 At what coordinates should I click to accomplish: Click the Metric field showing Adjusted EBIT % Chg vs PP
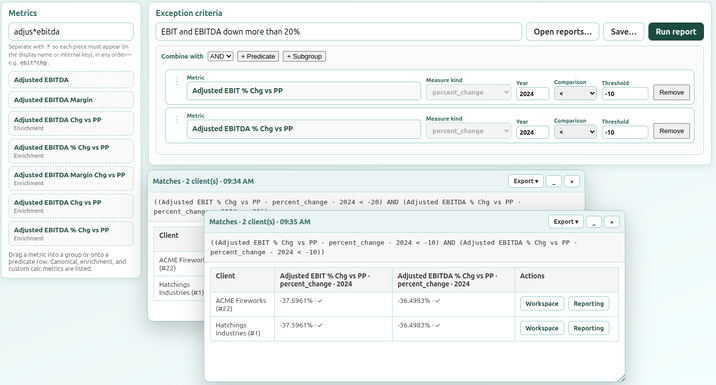pyautogui.click(x=303, y=90)
